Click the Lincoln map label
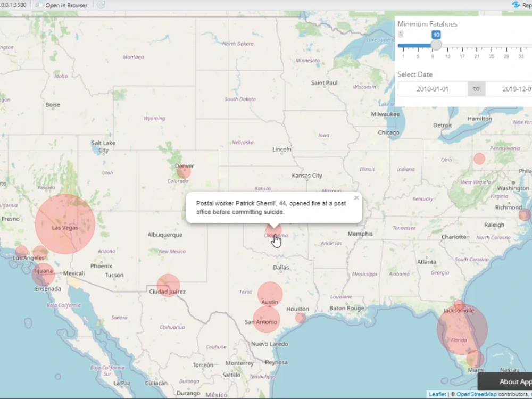Screen dimensions: 532x399 (282, 149)
